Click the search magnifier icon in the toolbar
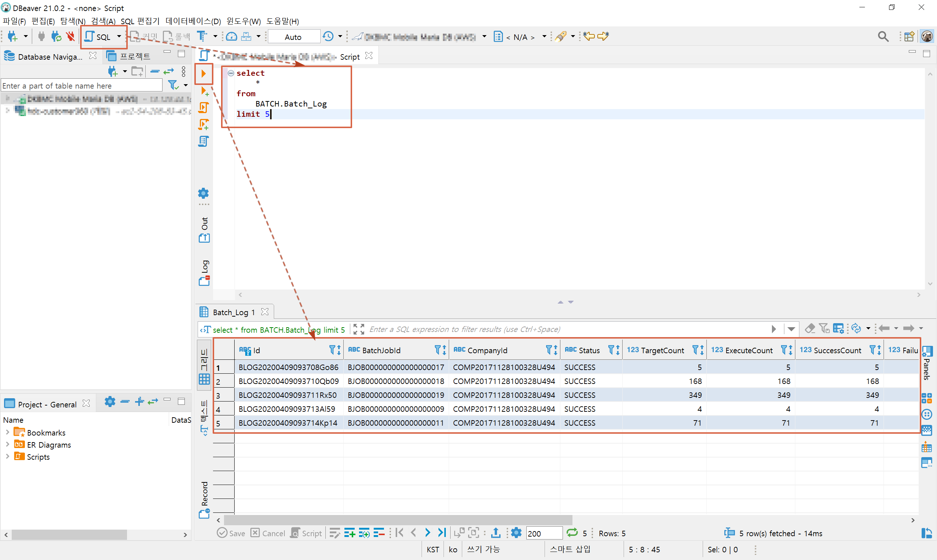Viewport: 937px width, 560px height. (x=883, y=37)
